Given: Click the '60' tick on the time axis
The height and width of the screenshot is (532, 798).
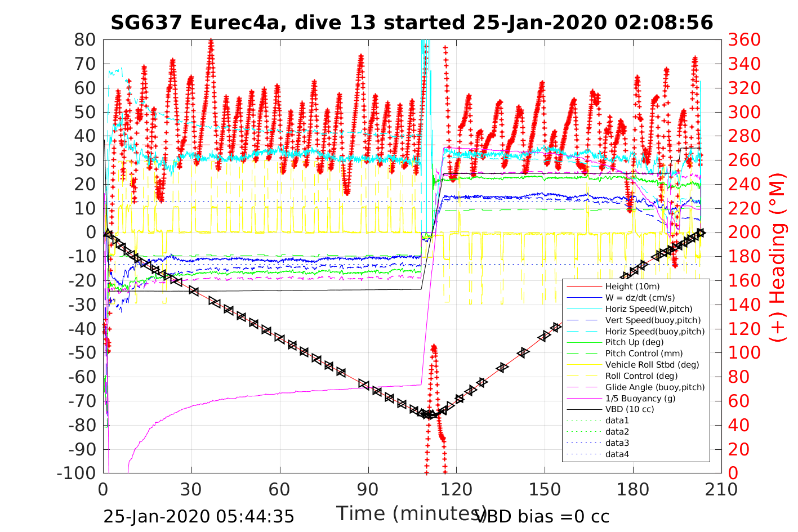Looking at the screenshot, I should [x=280, y=489].
